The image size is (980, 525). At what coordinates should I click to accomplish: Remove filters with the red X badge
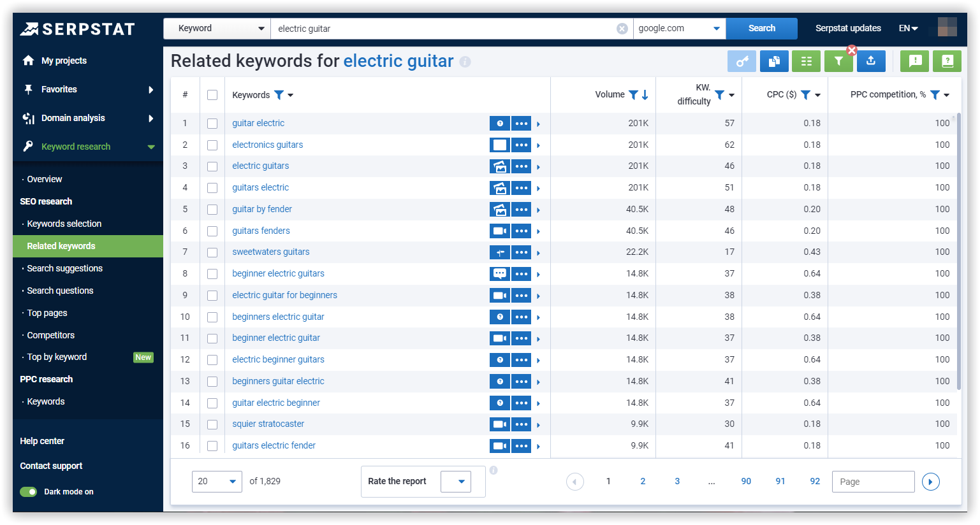[852, 50]
